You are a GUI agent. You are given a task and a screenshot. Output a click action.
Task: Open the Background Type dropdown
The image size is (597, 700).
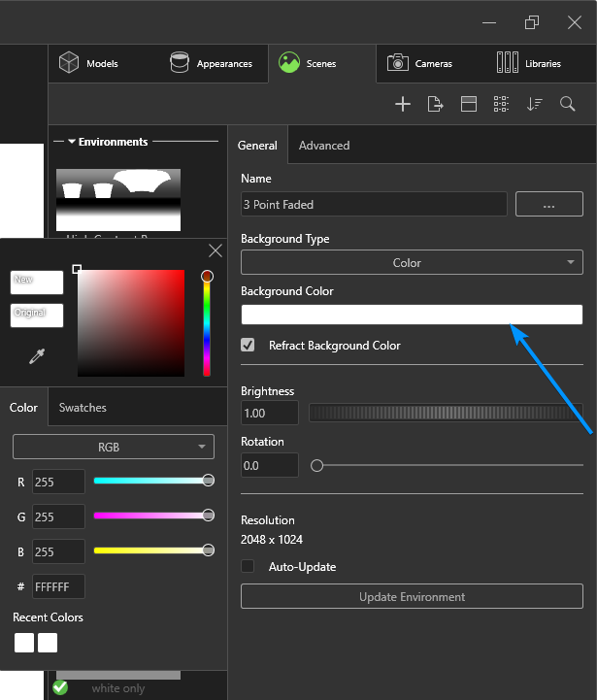tap(412, 262)
